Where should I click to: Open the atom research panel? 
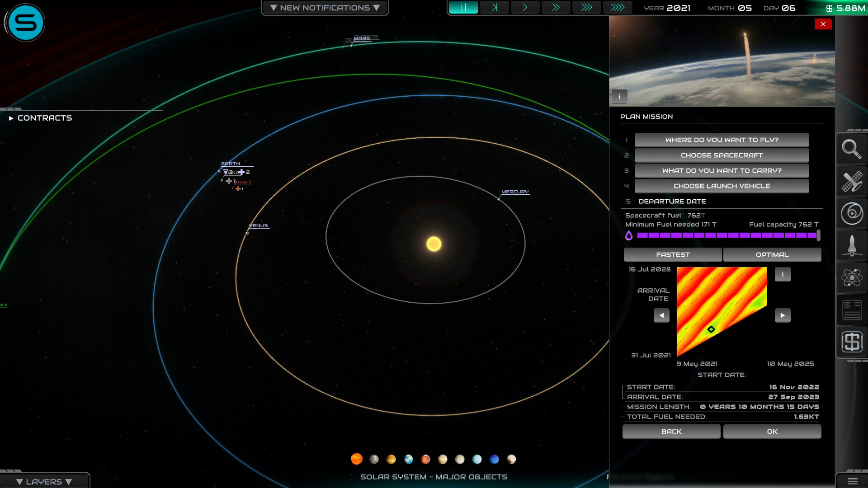(852, 277)
